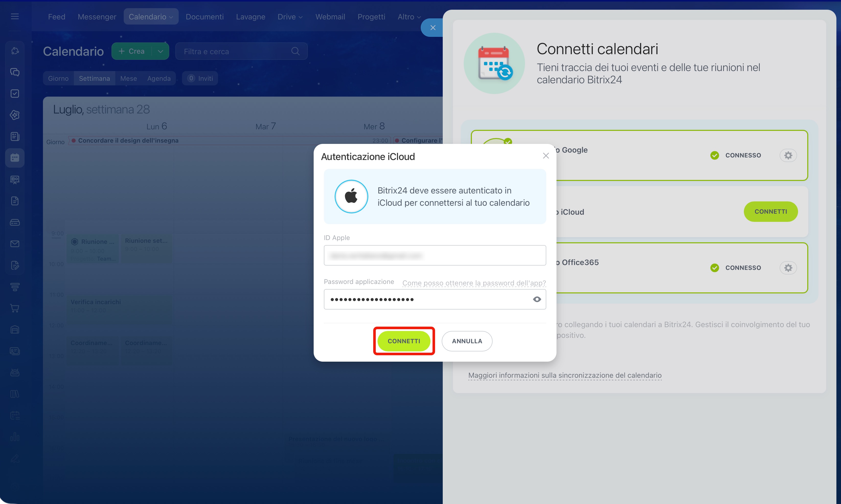Open the contact card sidebar icon
Screen dimensions: 841x504
(15, 351)
